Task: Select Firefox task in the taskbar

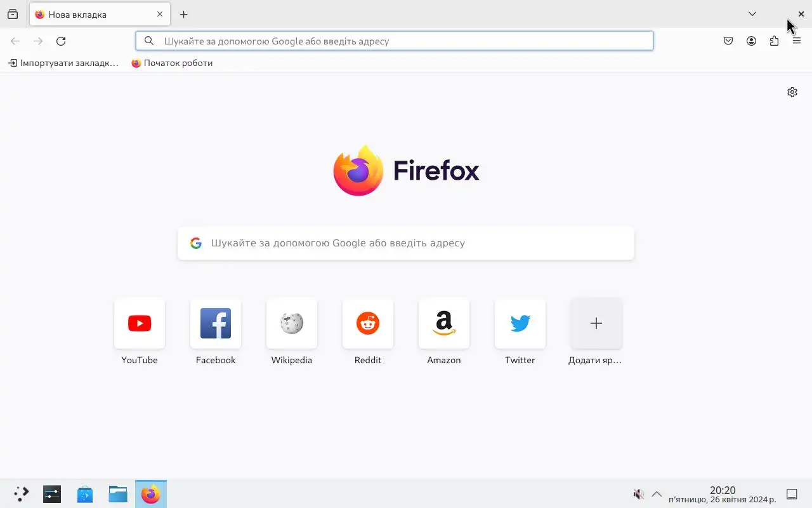Action: tap(151, 494)
